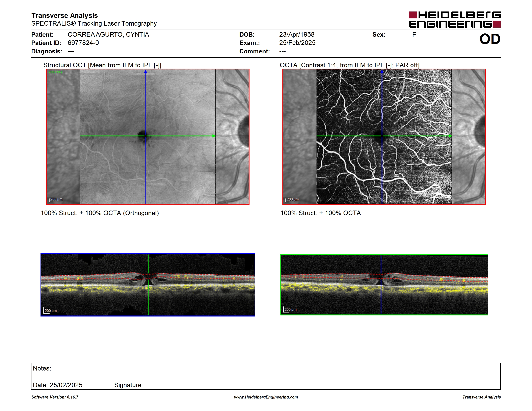Click the Sex value 'F'
532x411 pixels.
click(x=414, y=35)
